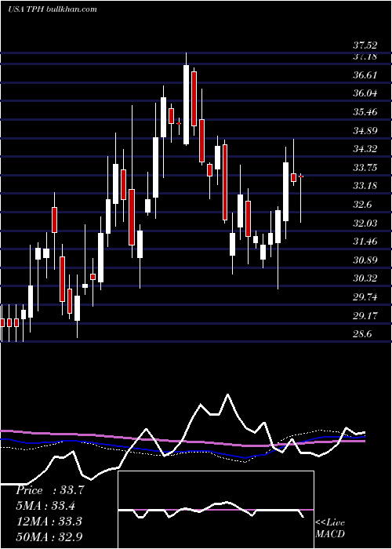Click the 35.46 price axis label
392x549 pixels.
point(365,112)
